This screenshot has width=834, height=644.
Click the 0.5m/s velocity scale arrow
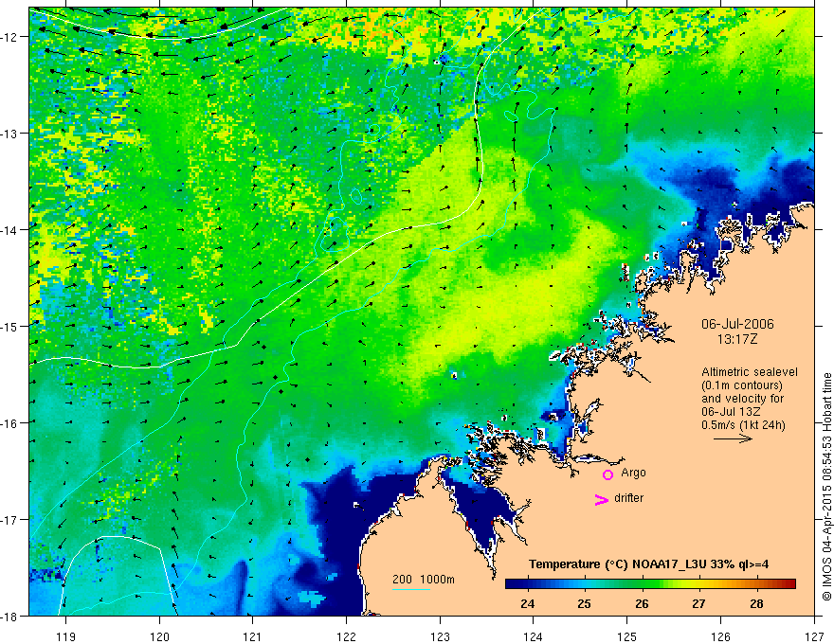733,438
